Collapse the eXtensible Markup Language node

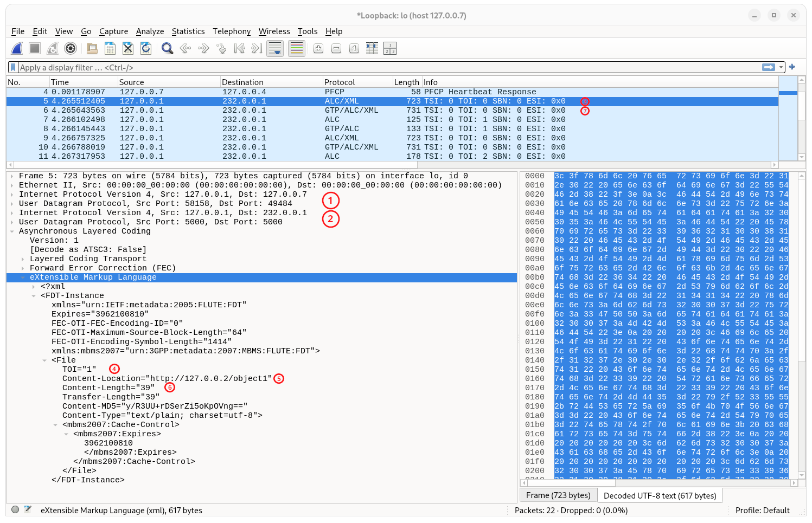pyautogui.click(x=22, y=277)
